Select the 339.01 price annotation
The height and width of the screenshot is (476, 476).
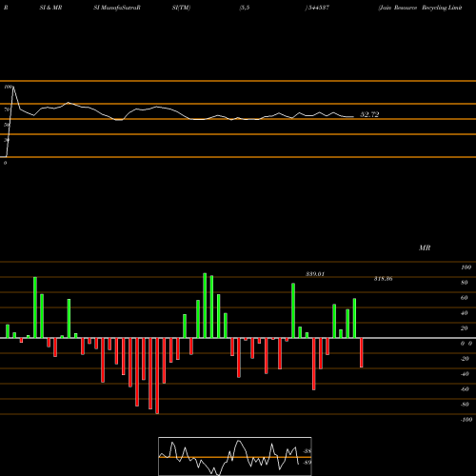pyautogui.click(x=315, y=274)
